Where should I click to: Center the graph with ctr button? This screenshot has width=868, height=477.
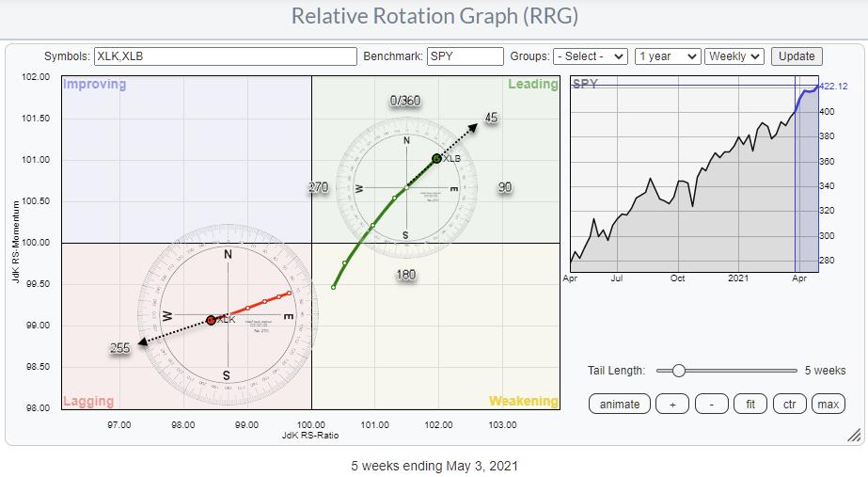click(790, 404)
